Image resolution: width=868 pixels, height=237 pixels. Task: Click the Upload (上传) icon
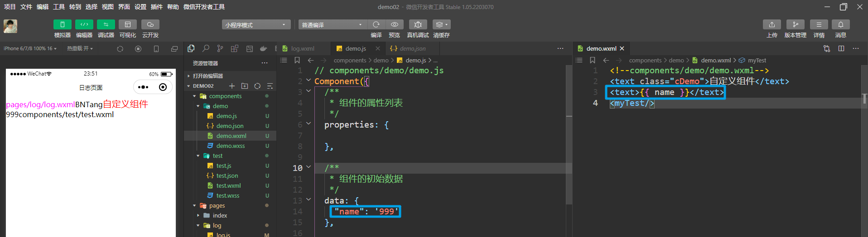(x=772, y=24)
